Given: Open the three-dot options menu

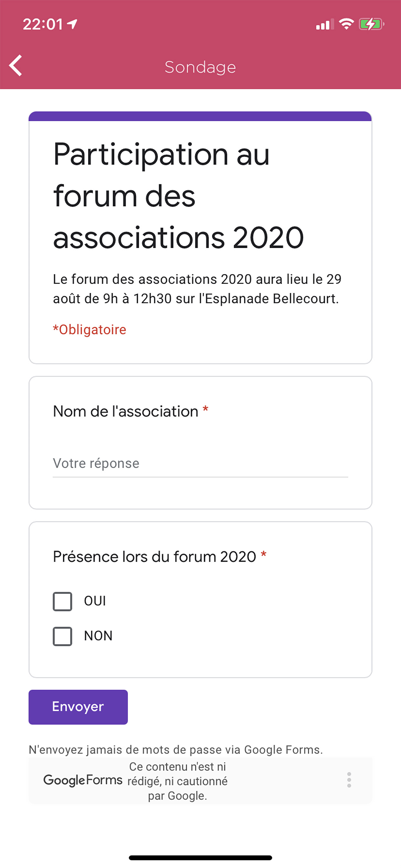Looking at the screenshot, I should click(349, 780).
